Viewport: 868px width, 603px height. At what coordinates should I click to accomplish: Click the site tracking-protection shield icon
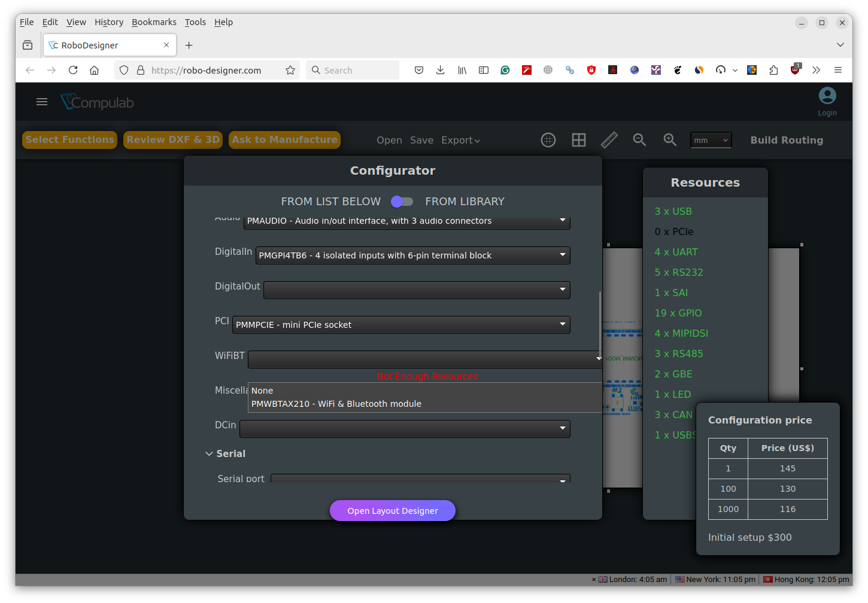[124, 70]
